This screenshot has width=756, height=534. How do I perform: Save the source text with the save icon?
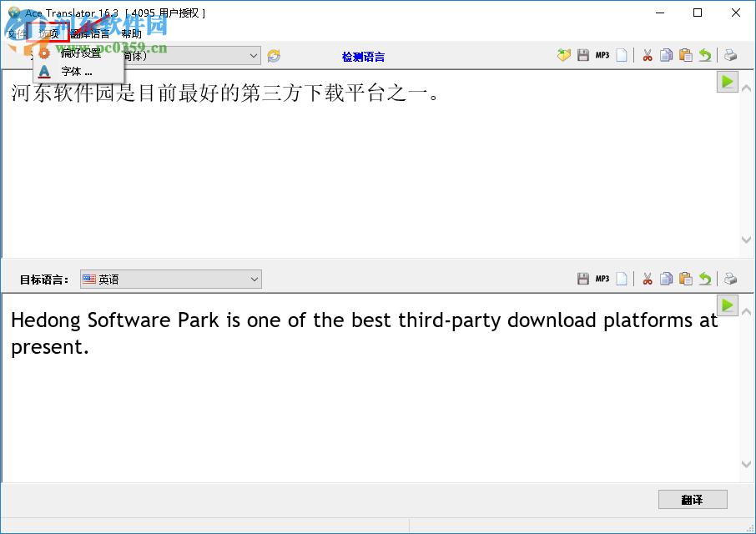click(x=583, y=55)
